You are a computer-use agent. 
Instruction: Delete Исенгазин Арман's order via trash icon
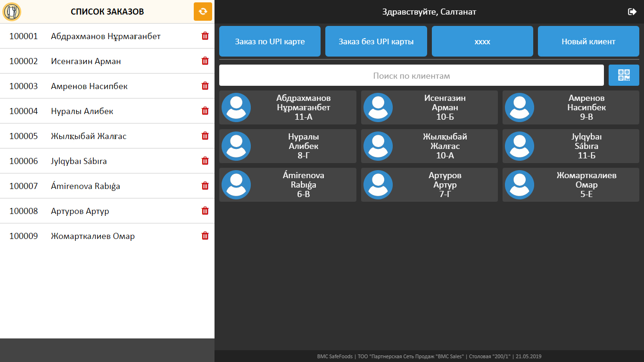pos(205,61)
